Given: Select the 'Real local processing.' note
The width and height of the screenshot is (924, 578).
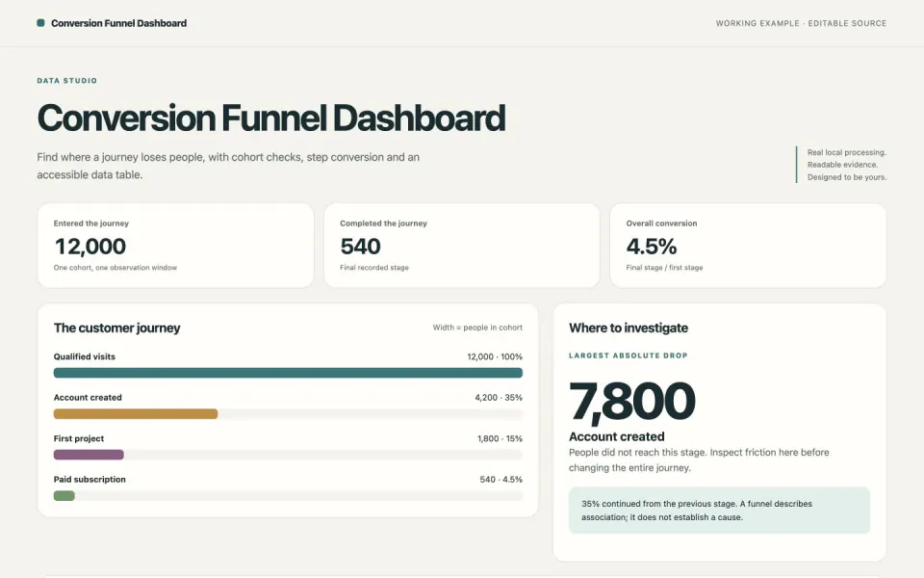Looking at the screenshot, I should coord(846,152).
